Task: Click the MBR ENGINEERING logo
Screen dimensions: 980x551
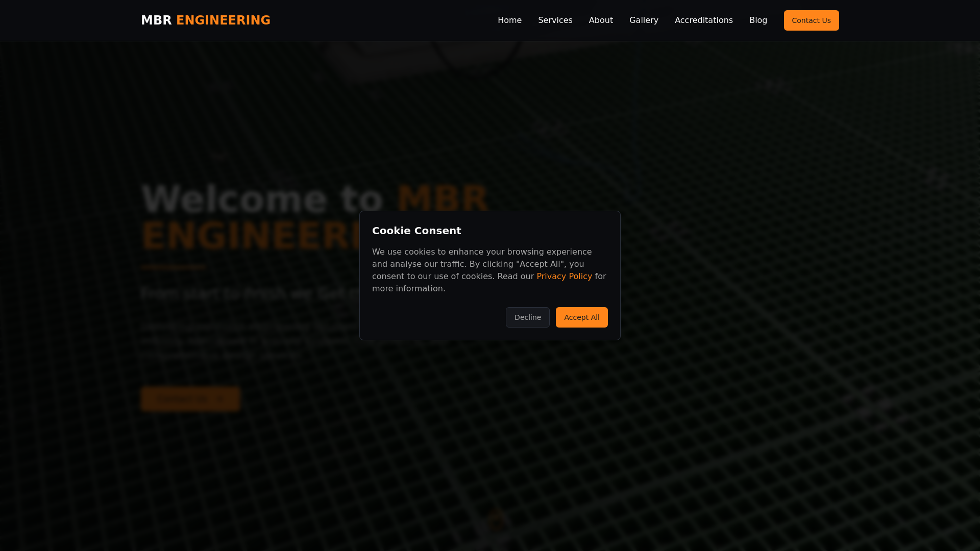Action: [x=206, y=20]
